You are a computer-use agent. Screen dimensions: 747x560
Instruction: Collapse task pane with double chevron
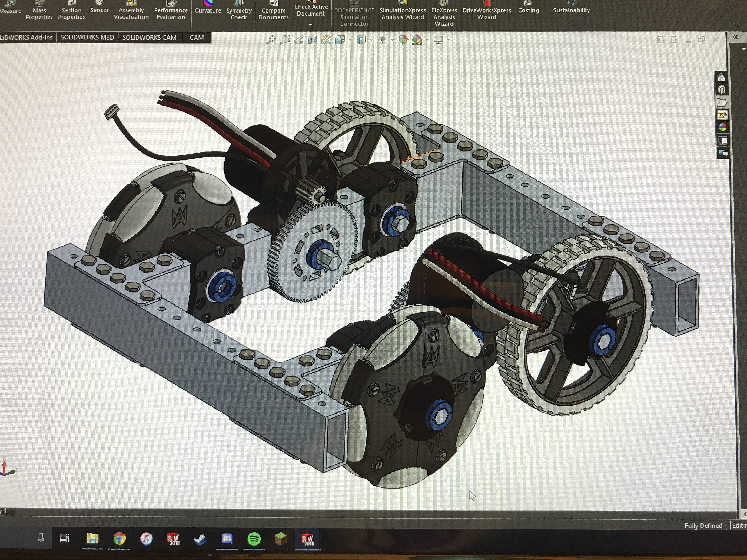(x=735, y=37)
